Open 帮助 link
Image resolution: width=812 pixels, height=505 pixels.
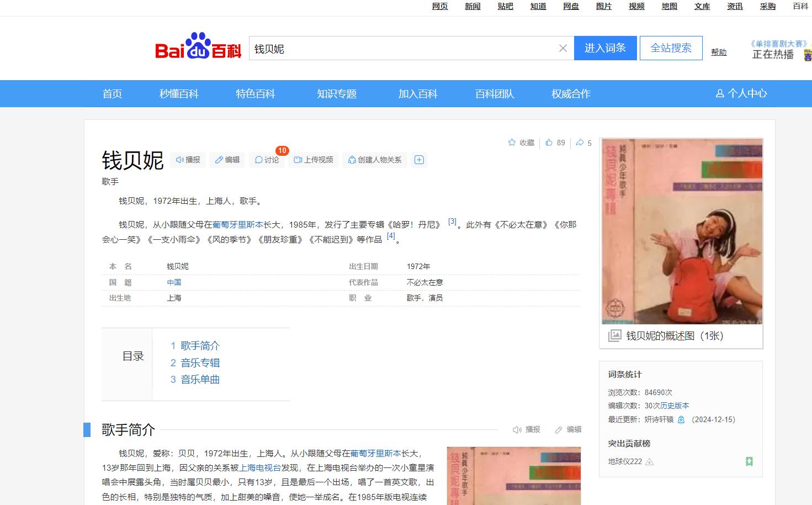pyautogui.click(x=719, y=52)
